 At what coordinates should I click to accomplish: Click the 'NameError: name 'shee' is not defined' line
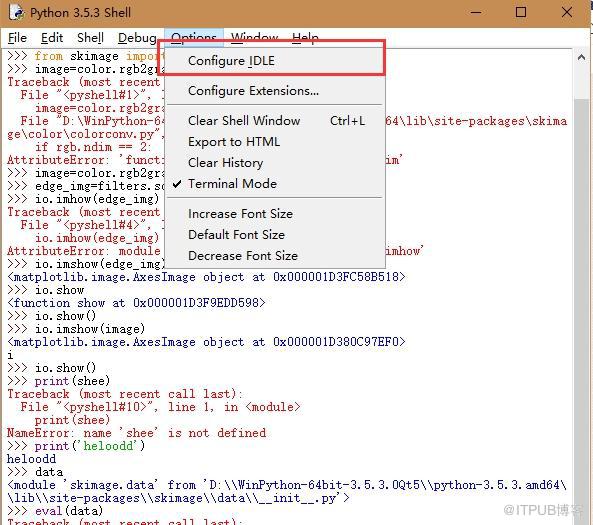pyautogui.click(x=137, y=433)
